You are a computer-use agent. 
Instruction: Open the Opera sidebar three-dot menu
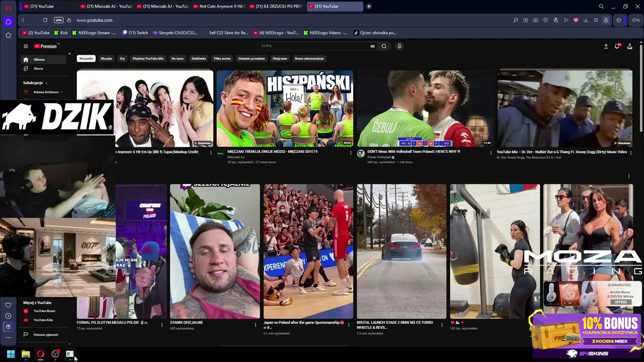(8, 337)
